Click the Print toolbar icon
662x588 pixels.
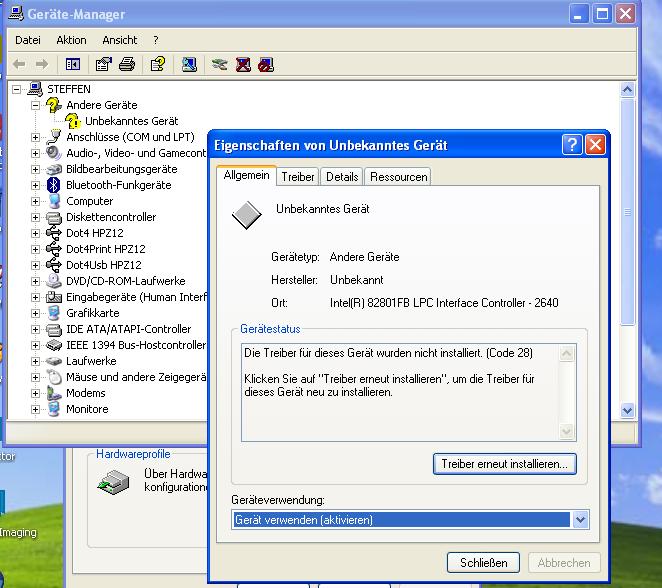point(127,65)
